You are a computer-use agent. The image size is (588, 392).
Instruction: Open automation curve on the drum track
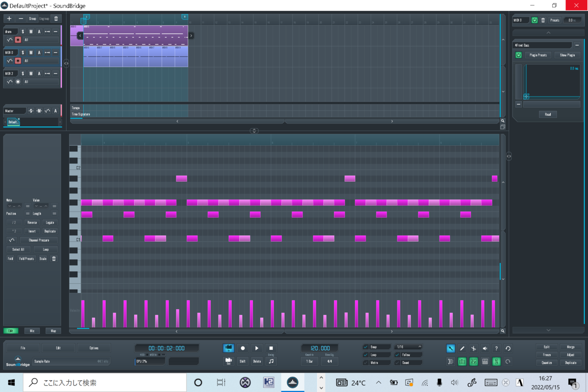pyautogui.click(x=9, y=40)
